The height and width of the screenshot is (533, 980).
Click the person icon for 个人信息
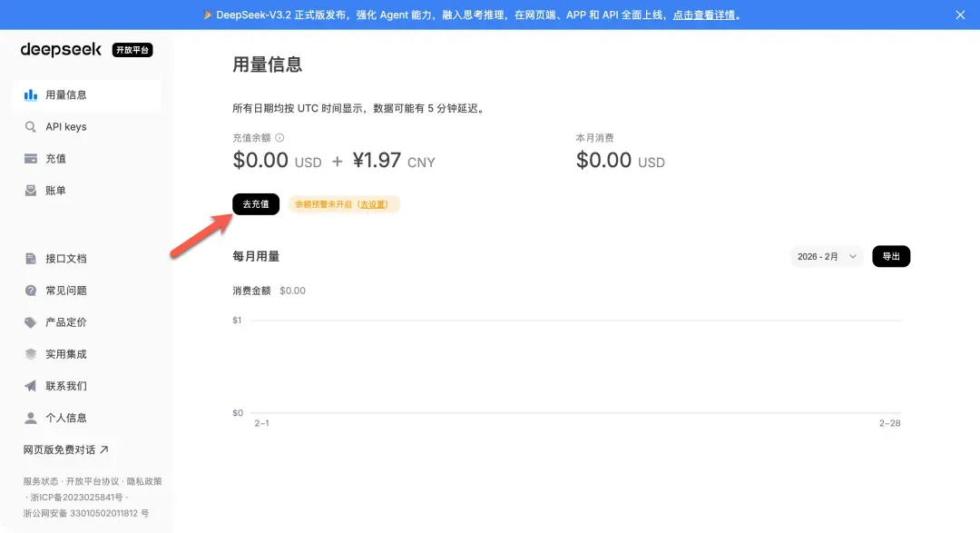(31, 418)
